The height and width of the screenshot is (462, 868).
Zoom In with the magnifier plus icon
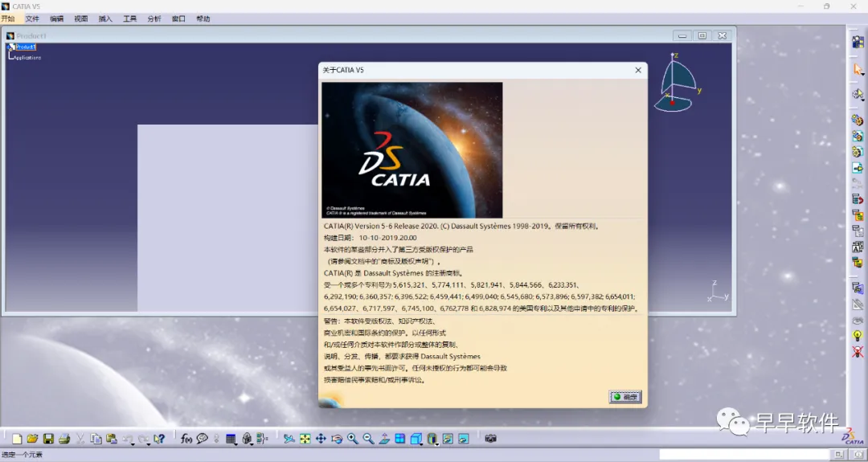point(353,439)
